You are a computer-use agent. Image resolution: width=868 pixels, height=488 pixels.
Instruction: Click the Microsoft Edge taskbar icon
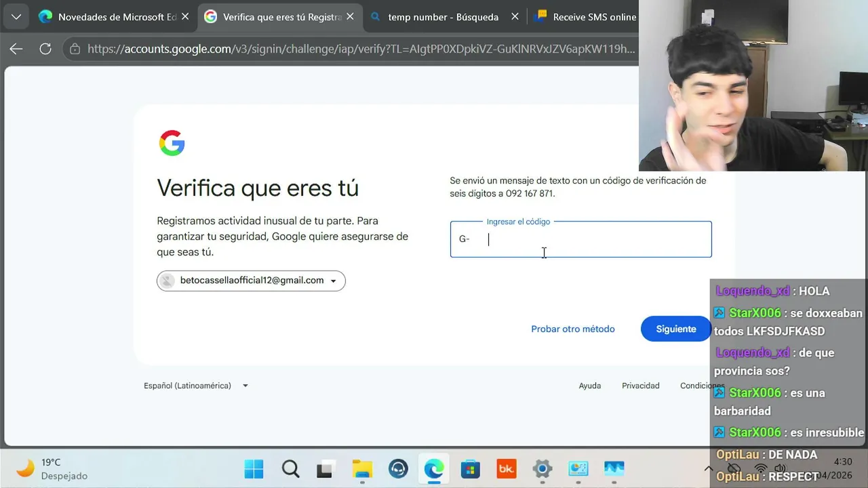[434, 469]
